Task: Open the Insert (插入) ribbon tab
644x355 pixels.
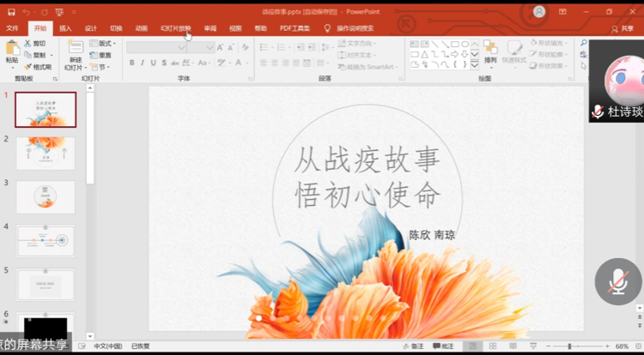Action: point(65,28)
